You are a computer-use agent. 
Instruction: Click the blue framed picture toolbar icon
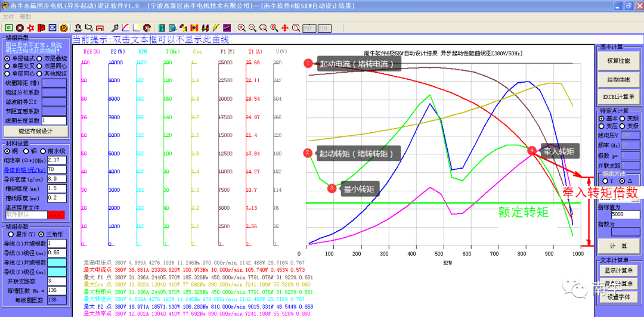pos(52,28)
